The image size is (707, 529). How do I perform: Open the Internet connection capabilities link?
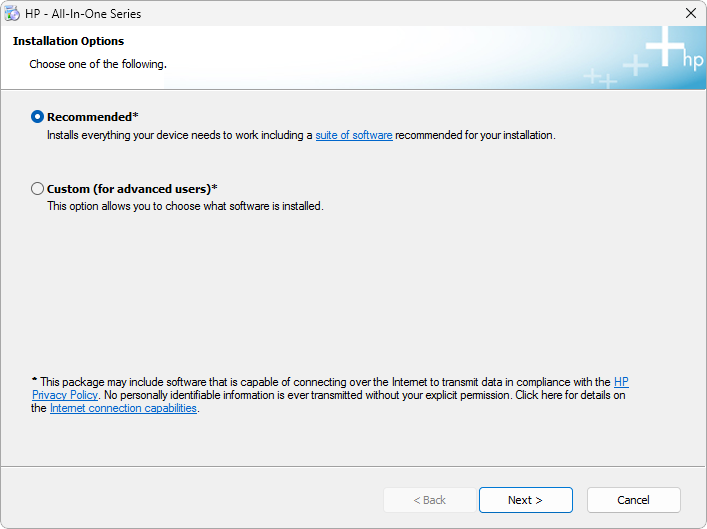[x=123, y=408]
